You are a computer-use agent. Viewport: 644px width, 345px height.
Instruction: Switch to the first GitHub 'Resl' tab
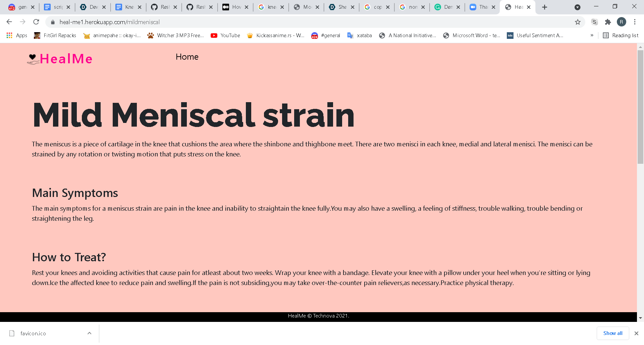tap(164, 7)
